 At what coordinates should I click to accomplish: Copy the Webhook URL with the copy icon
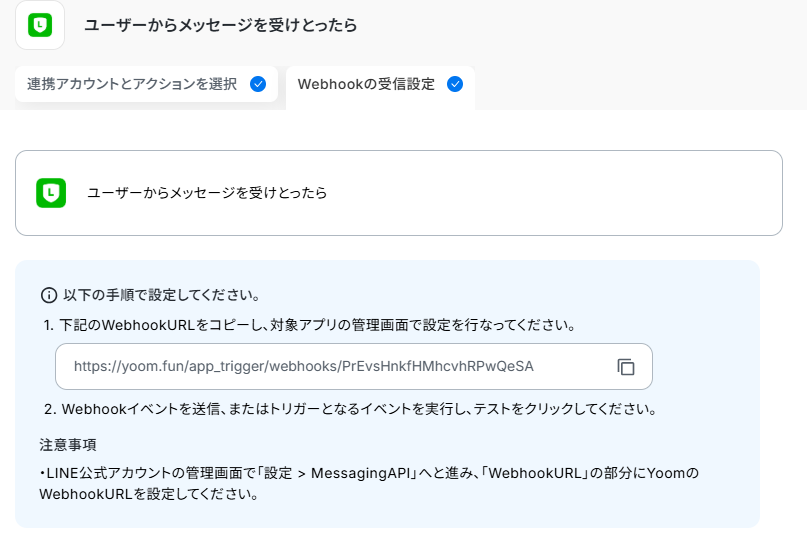coord(626,367)
